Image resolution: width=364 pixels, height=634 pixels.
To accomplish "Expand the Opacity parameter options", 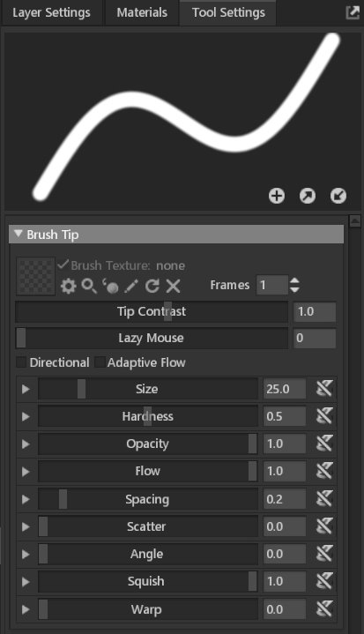I will [x=26, y=444].
